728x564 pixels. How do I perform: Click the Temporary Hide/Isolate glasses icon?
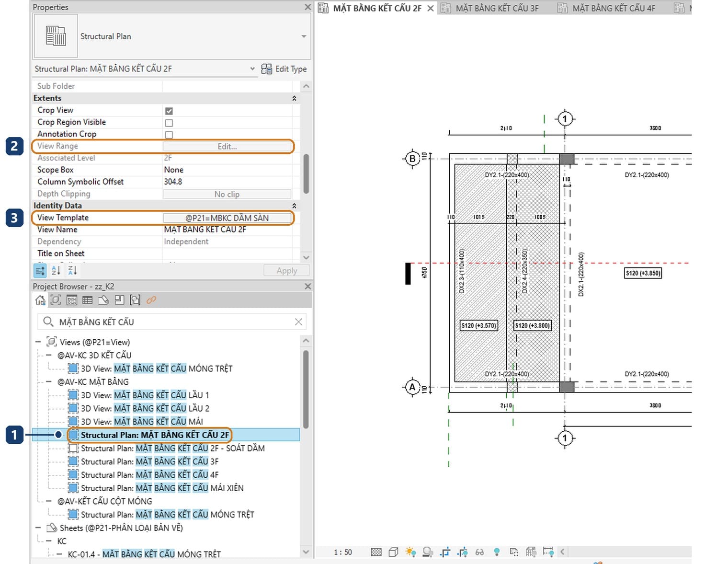479,552
